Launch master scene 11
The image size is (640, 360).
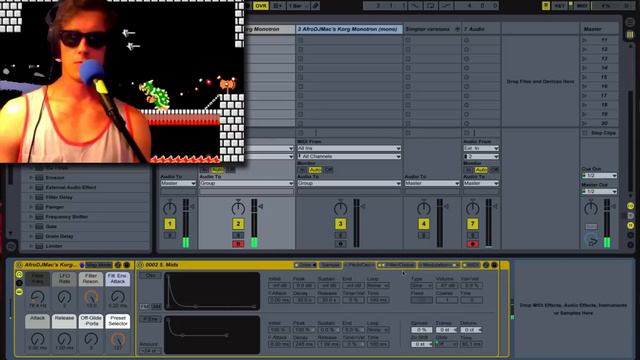coord(585,40)
